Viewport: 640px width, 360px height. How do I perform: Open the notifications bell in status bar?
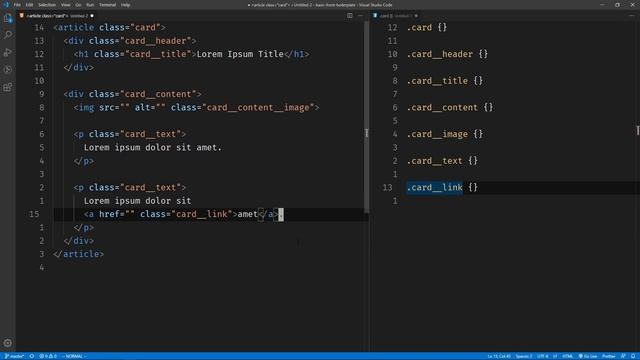[x=633, y=356]
